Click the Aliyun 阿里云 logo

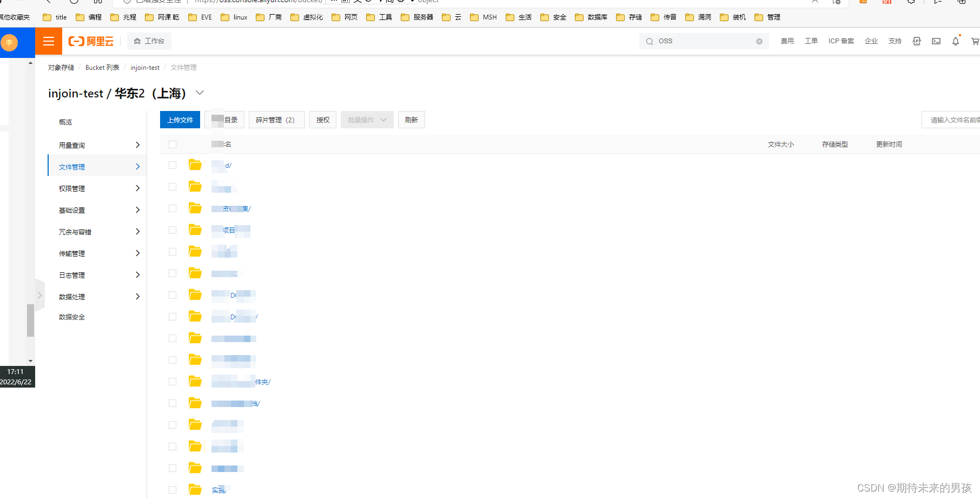coord(91,41)
